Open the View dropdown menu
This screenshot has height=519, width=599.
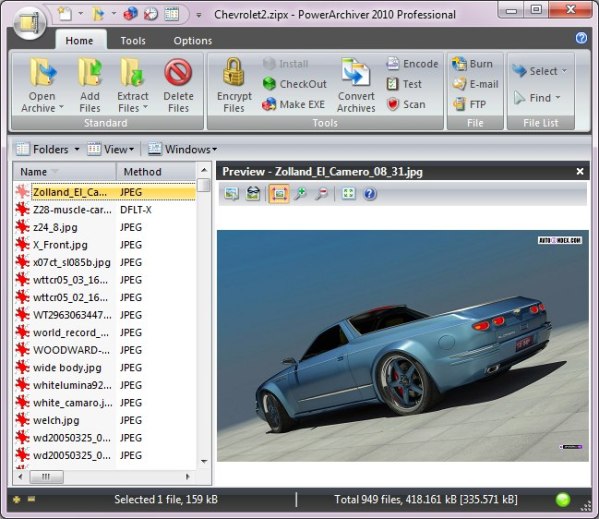click(111, 149)
